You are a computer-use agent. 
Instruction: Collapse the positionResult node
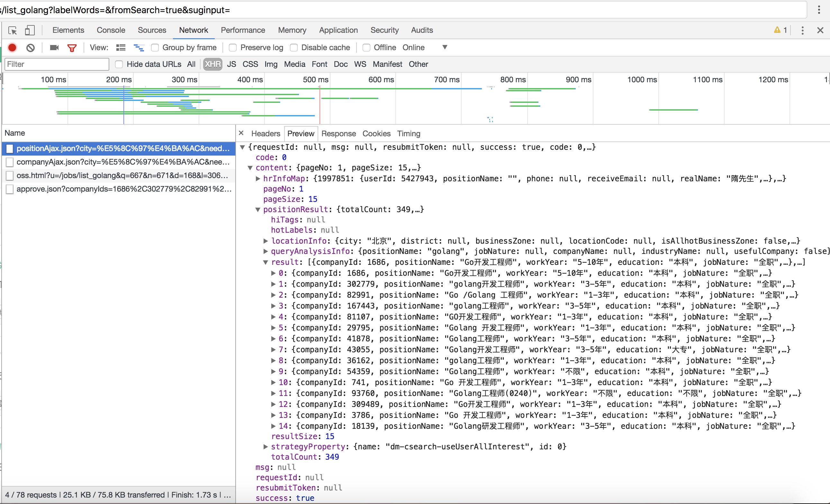coord(258,210)
